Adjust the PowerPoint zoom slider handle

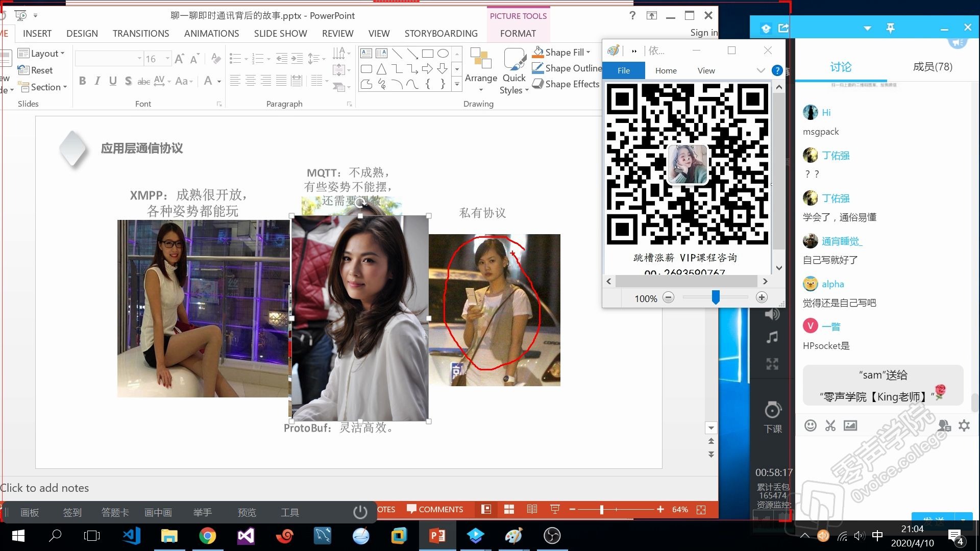coord(602,509)
